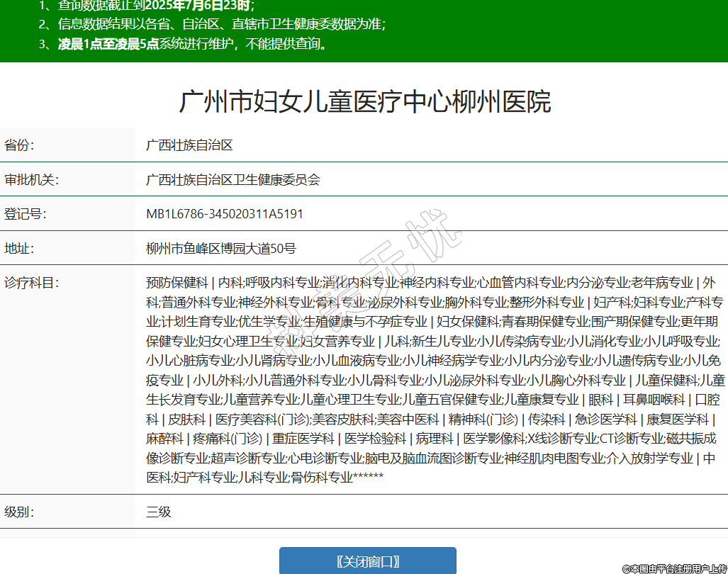Click the 本图由平台注册用户上传 watermark caption
The image size is (728, 574).
pyautogui.click(x=674, y=568)
